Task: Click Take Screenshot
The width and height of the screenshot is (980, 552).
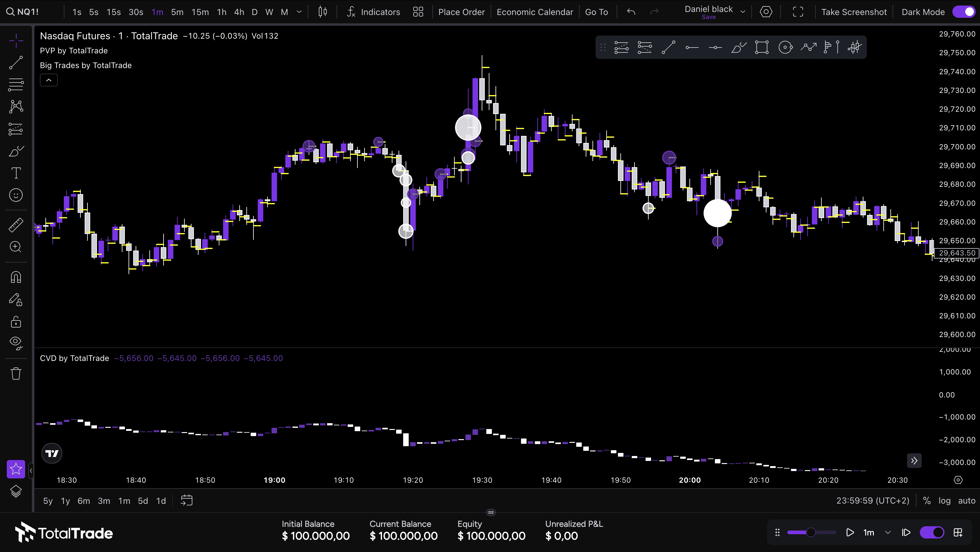Action: click(854, 12)
